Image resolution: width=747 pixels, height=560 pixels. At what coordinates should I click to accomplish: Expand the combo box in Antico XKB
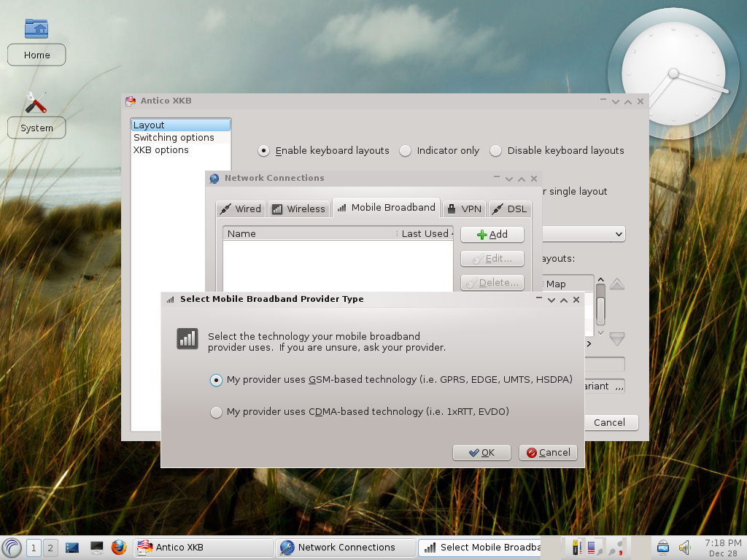click(x=584, y=234)
